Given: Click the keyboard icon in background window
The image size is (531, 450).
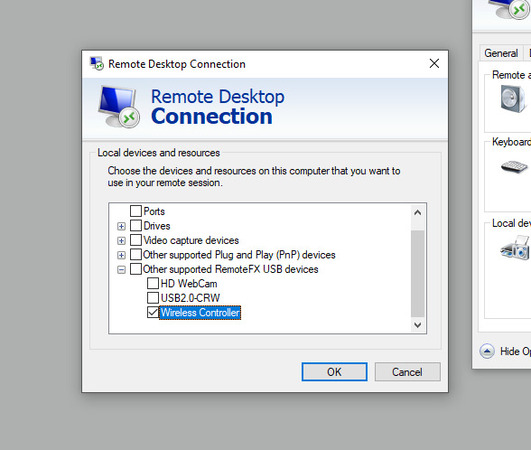Looking at the screenshot, I should (x=514, y=167).
